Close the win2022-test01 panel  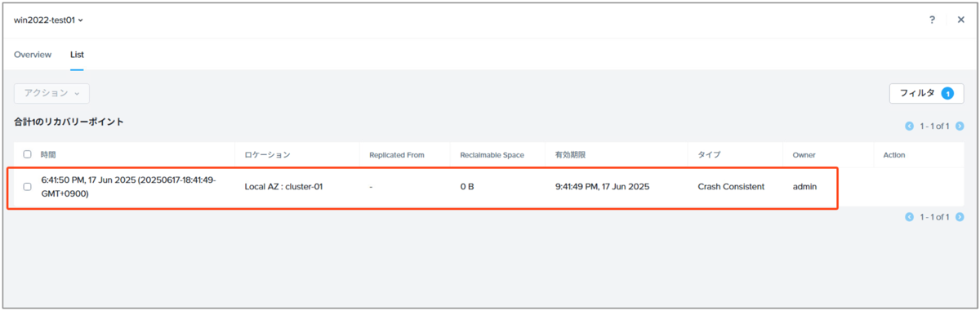point(961,20)
